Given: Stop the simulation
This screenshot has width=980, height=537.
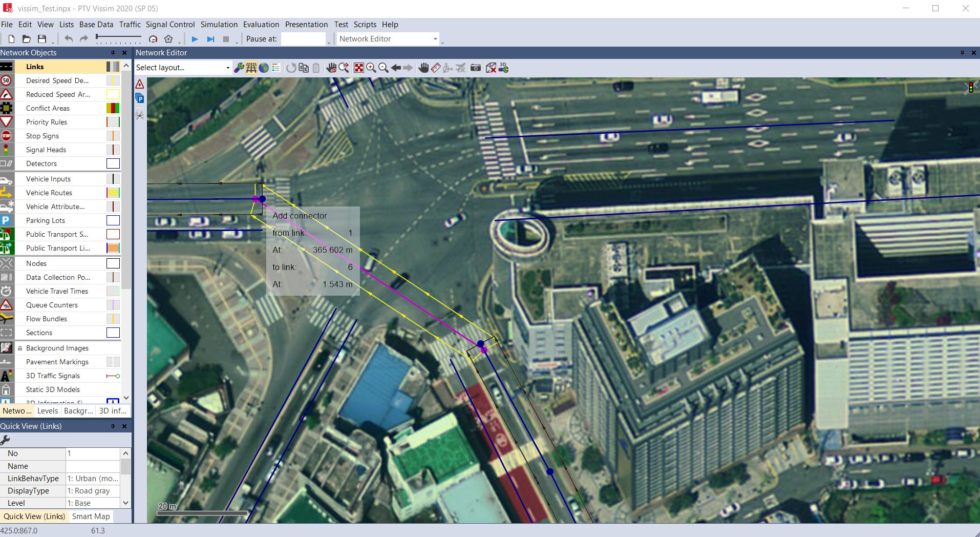Looking at the screenshot, I should pos(226,39).
